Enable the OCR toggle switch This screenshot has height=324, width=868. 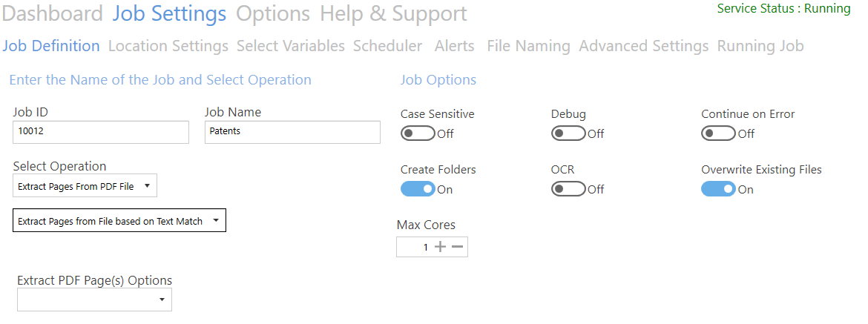point(568,189)
